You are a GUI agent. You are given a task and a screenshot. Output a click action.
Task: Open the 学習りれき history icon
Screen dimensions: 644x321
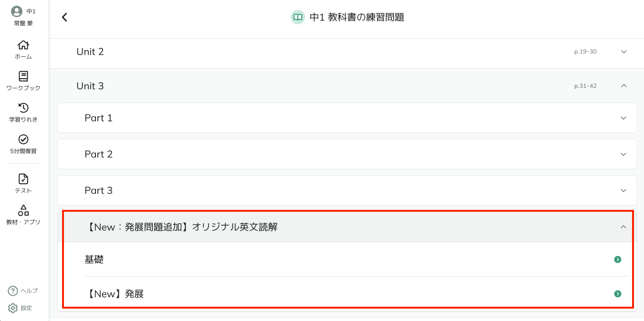(x=23, y=108)
